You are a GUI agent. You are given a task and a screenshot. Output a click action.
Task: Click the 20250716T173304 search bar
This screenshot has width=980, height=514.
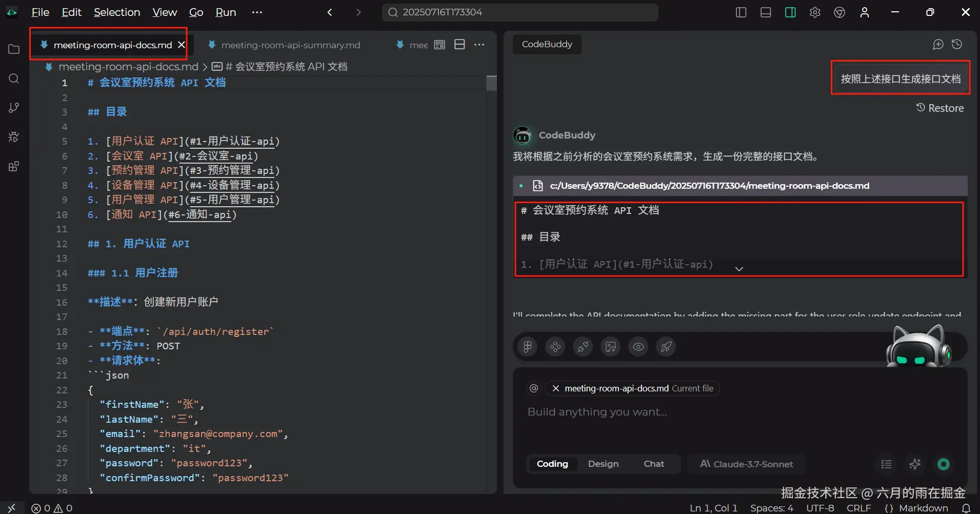[520, 12]
